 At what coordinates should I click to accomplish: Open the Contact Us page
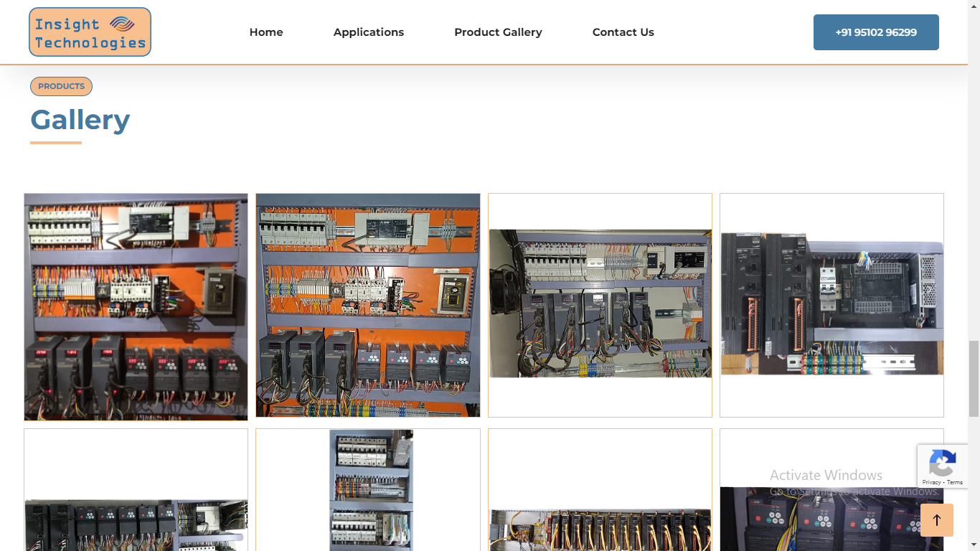623,32
